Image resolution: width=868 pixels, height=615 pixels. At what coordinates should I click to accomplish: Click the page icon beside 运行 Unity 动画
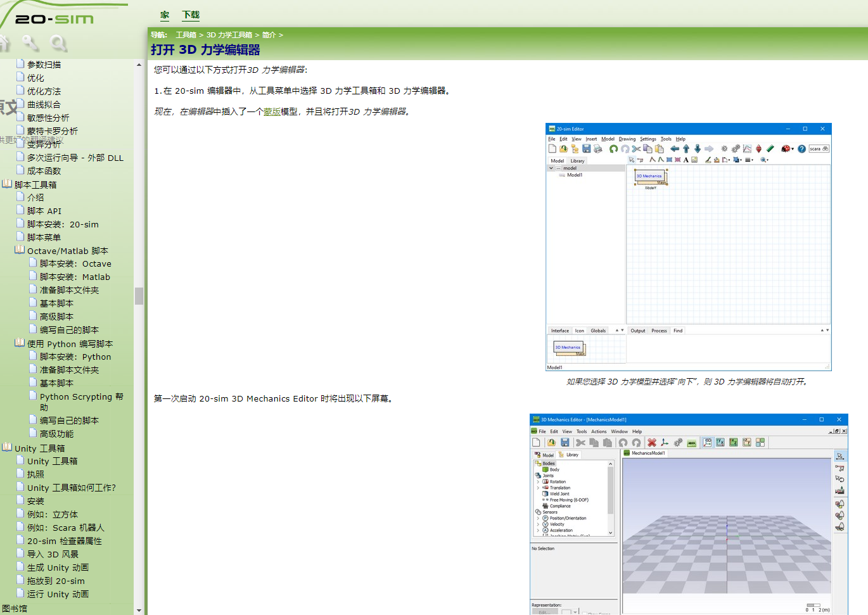(20, 593)
